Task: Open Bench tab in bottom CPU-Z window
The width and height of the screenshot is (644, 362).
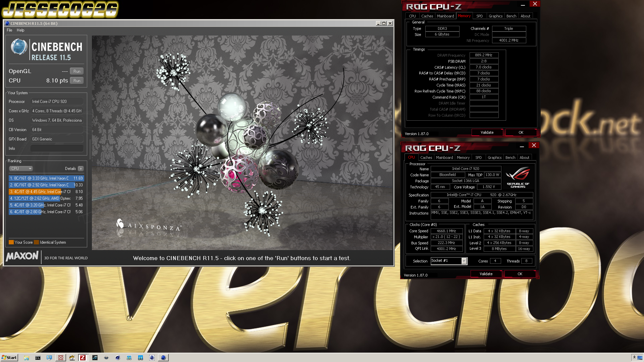Action: 510,158
